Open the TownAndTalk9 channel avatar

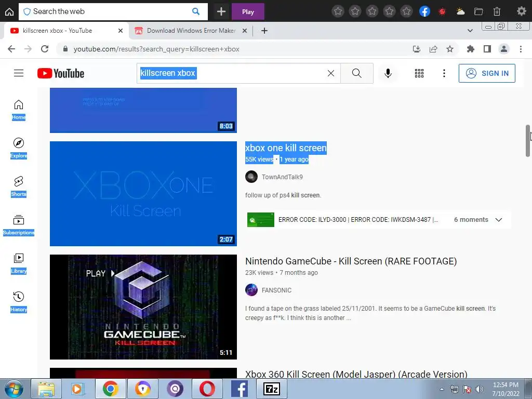coord(251,177)
